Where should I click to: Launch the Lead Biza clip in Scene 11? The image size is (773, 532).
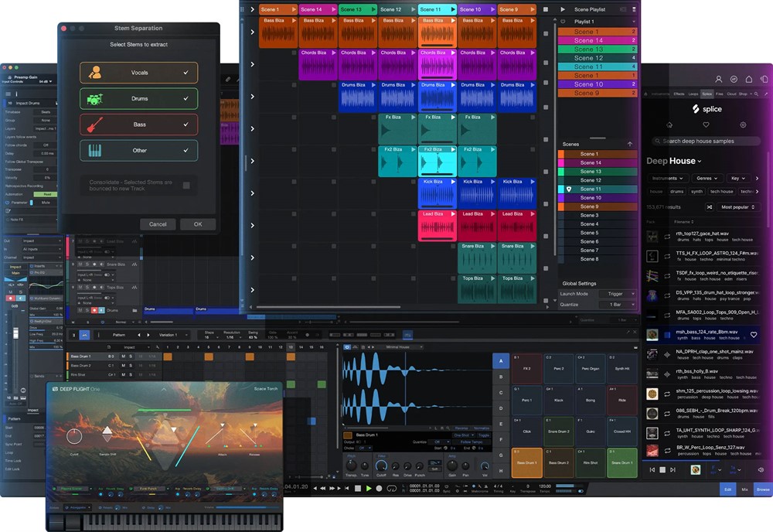[x=452, y=214]
